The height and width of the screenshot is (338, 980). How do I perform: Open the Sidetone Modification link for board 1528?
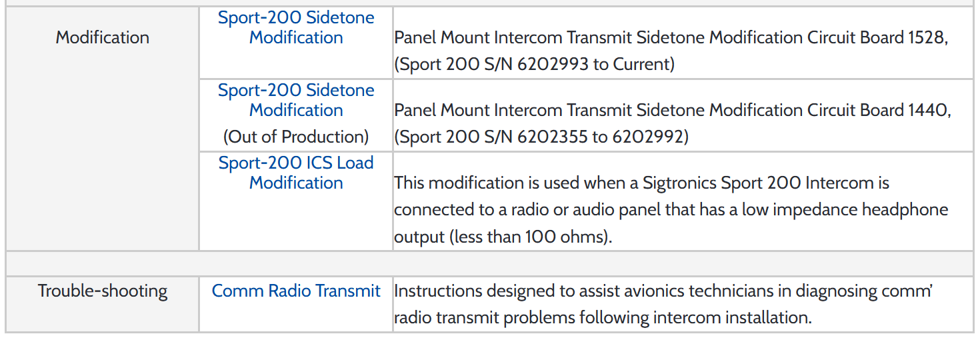pos(296,27)
